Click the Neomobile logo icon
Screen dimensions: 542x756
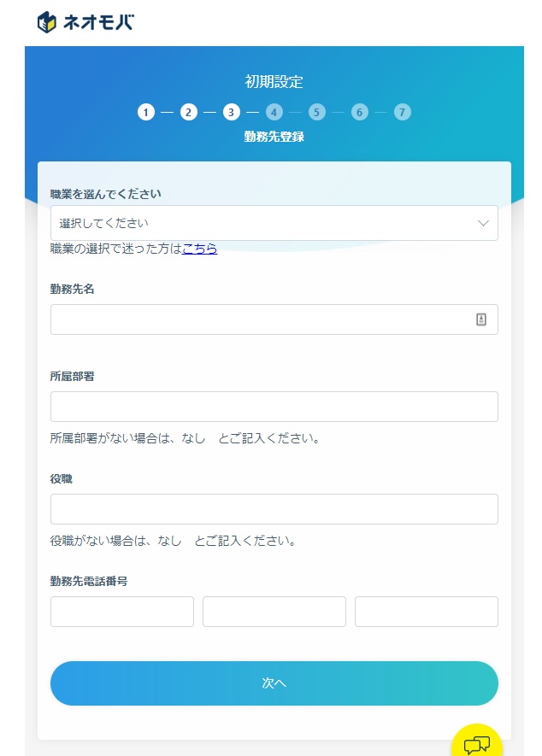click(47, 22)
